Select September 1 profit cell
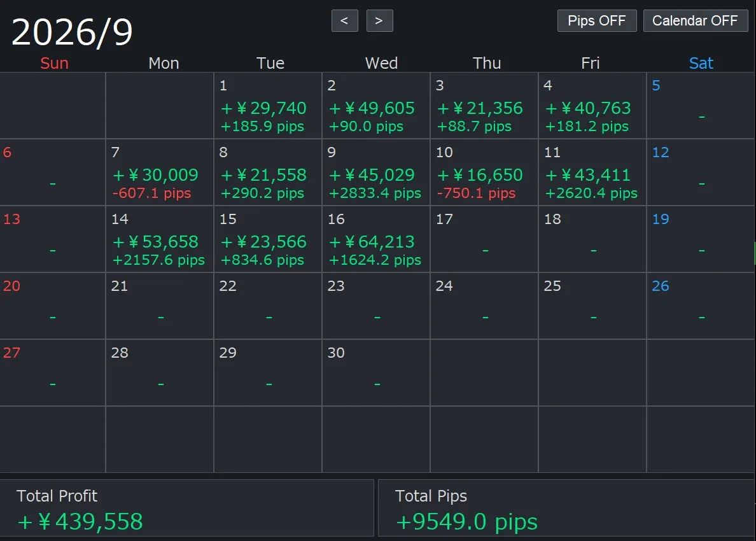Image resolution: width=756 pixels, height=541 pixels. (x=267, y=106)
